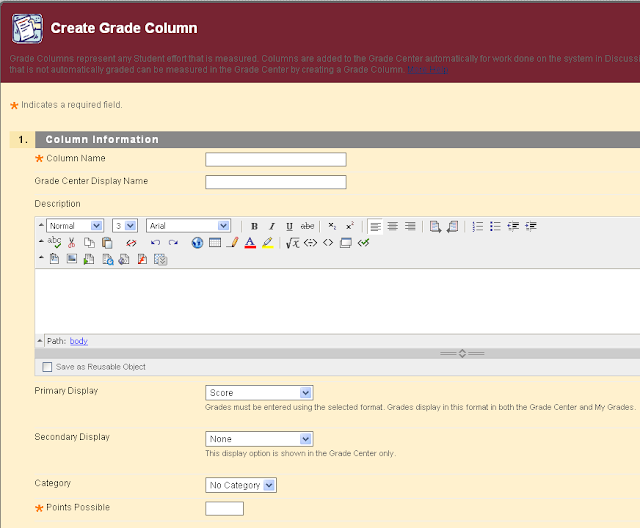Toggle bold formatting in editor

(254, 226)
